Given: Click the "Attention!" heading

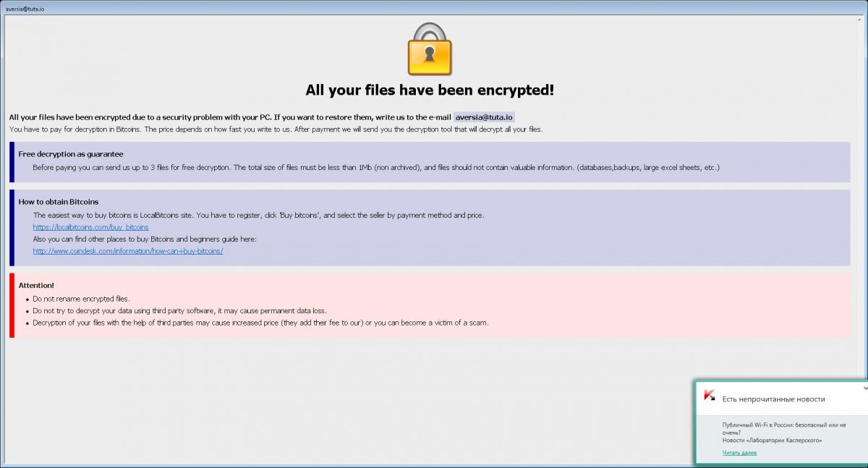Looking at the screenshot, I should tap(36, 286).
